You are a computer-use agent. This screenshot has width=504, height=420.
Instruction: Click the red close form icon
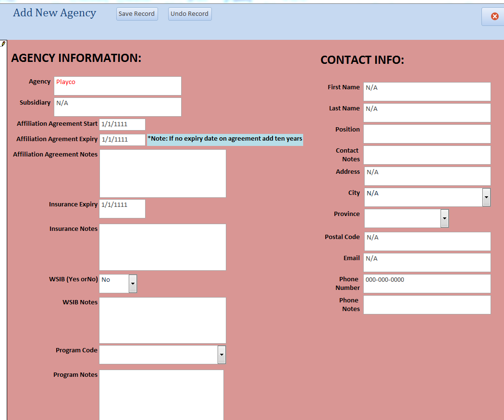495,16
